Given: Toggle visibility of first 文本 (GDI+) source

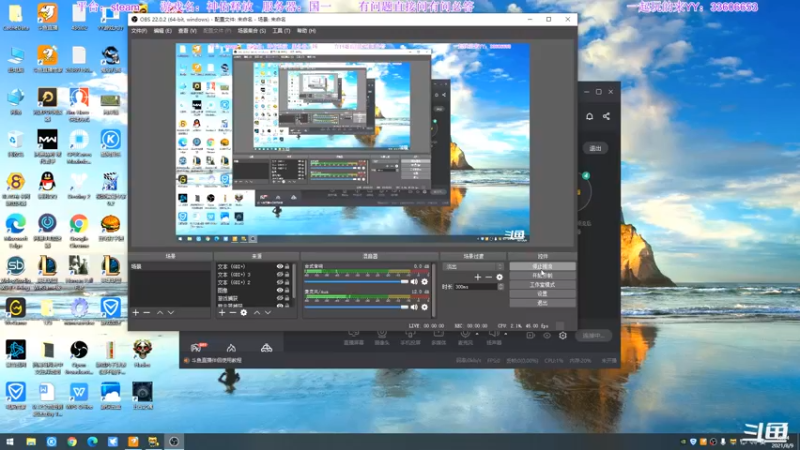Looking at the screenshot, I should (x=280, y=266).
